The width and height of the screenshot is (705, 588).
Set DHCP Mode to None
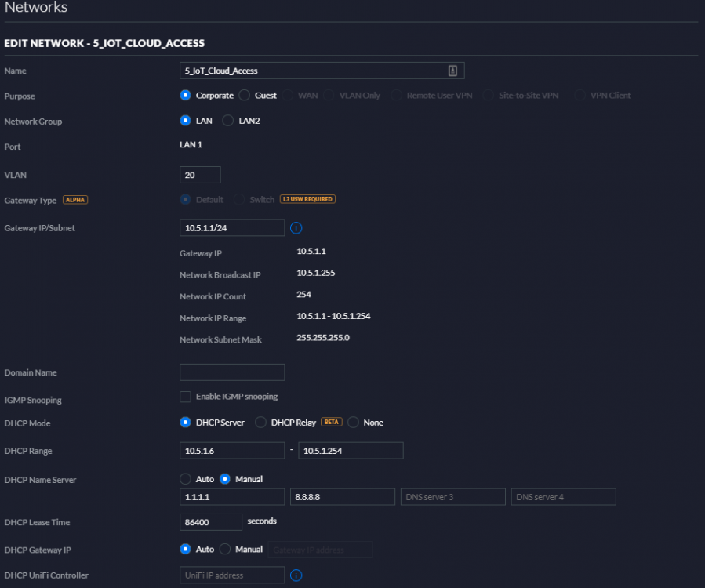tap(353, 422)
